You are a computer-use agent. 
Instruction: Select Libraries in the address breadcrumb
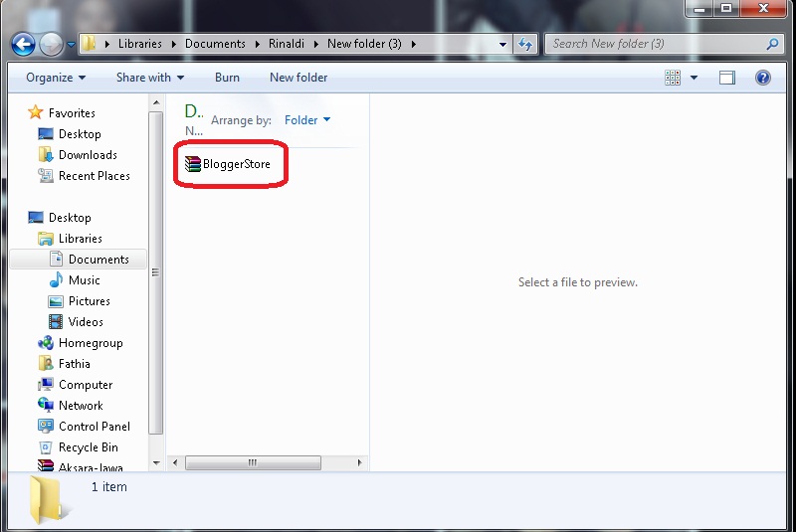click(x=140, y=44)
